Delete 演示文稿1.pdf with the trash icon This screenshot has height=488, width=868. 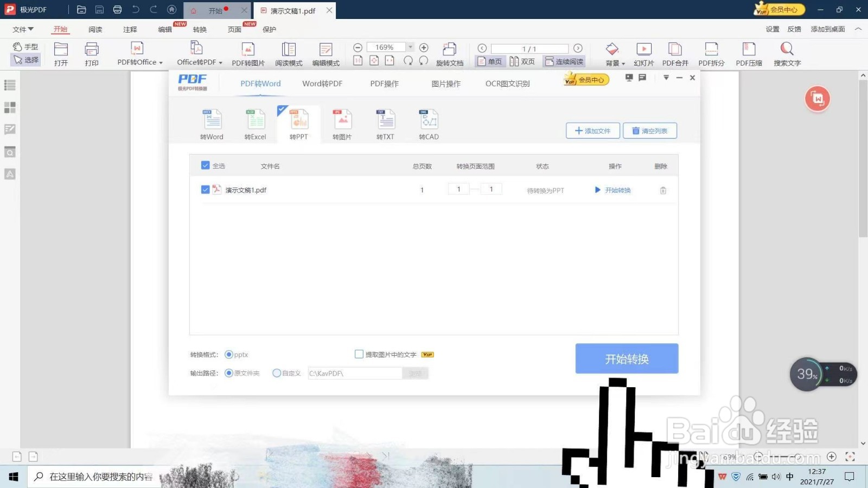[663, 190]
